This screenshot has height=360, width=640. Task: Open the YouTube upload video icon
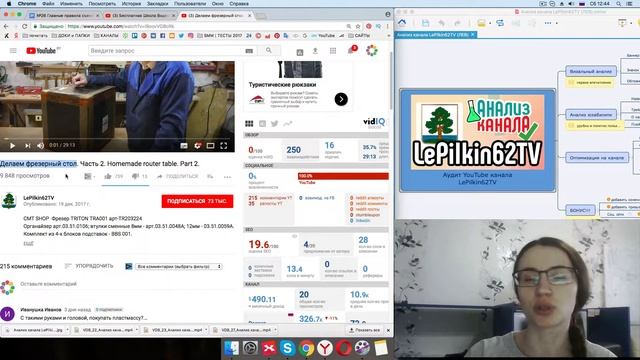[315, 51]
